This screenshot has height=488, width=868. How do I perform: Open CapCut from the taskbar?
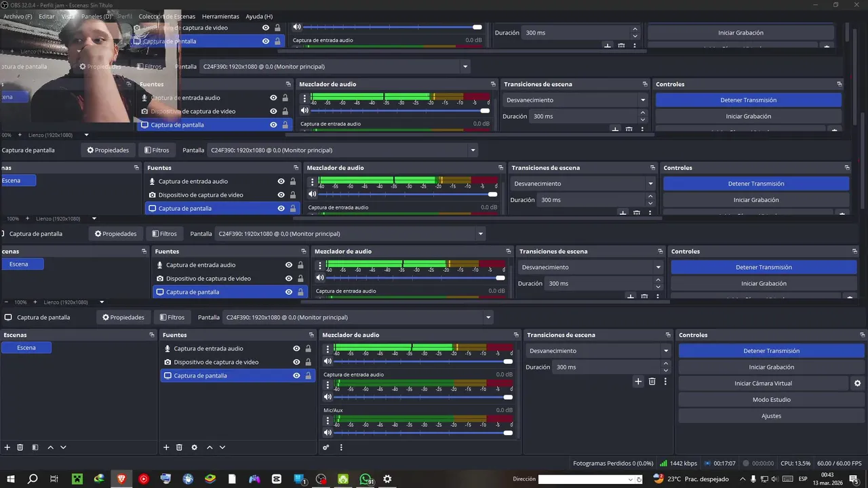pos(277,479)
